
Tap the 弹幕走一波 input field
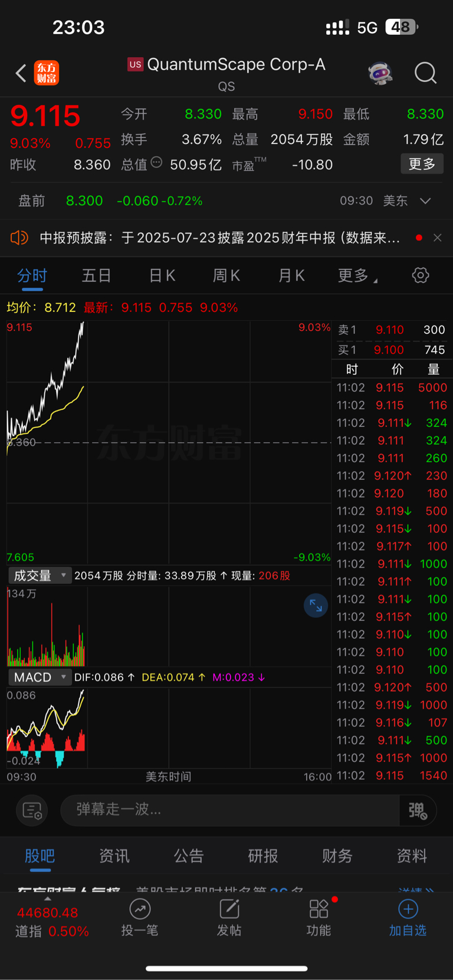(x=230, y=810)
